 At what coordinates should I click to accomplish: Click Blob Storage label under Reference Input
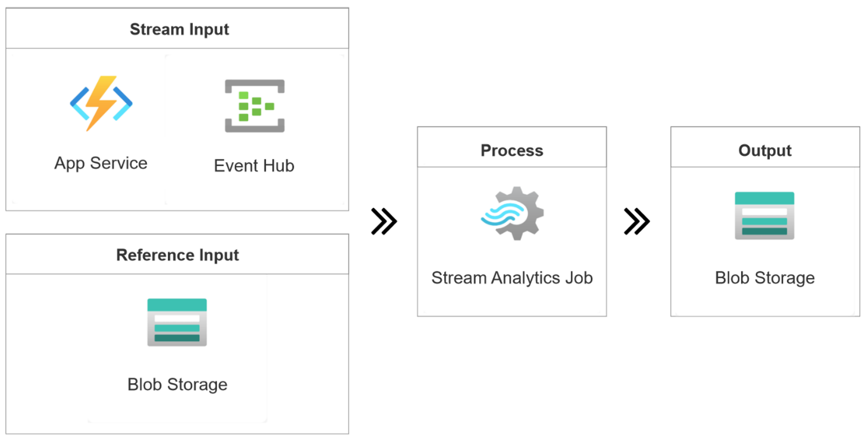tap(177, 385)
